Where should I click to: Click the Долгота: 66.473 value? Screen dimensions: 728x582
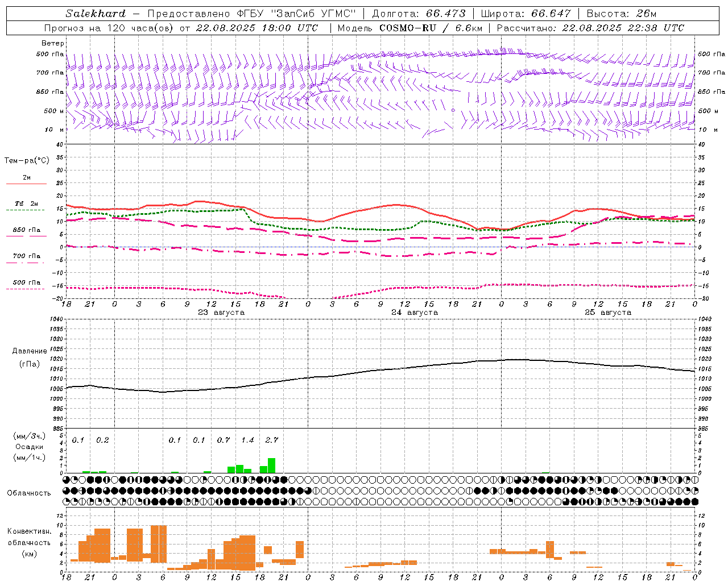419,14
